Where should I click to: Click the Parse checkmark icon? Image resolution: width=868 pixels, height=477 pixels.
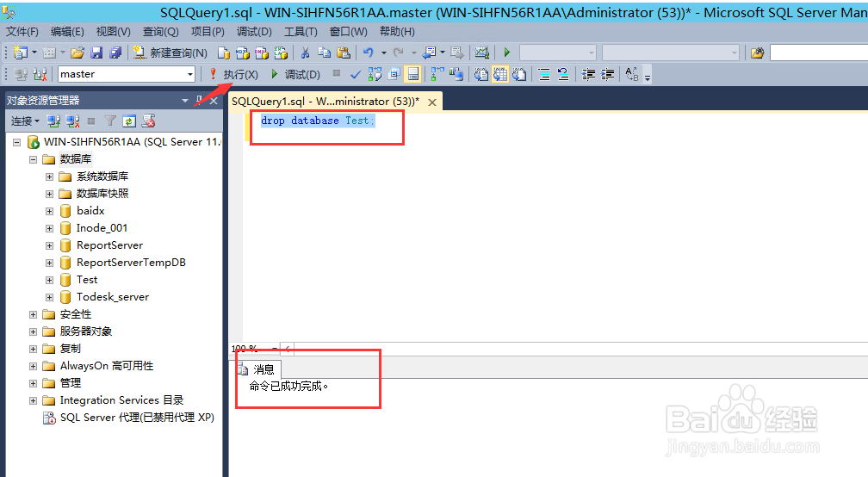tap(356, 74)
